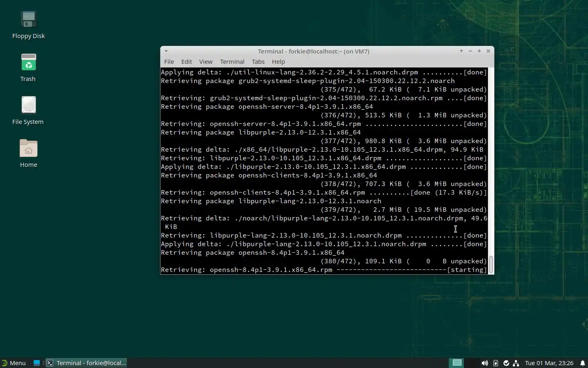Screen dimensions: 588x368
Task: Open the Menu button on the panel
Action: pos(13,363)
